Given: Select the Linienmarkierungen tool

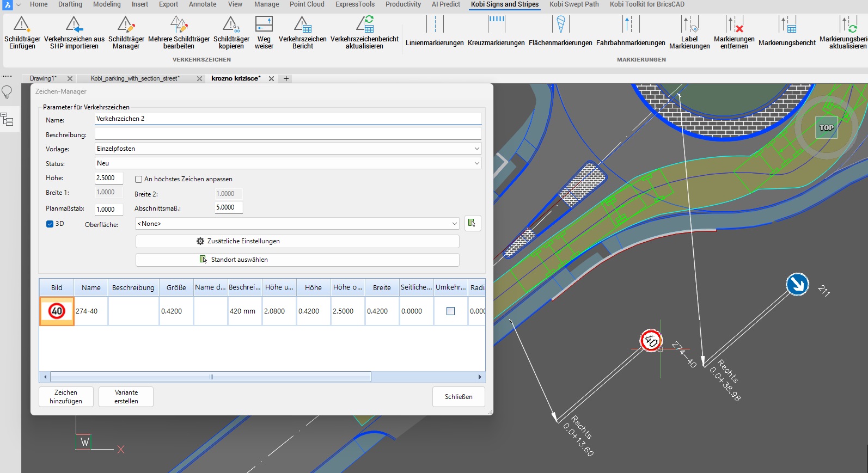Looking at the screenshot, I should click(435, 32).
